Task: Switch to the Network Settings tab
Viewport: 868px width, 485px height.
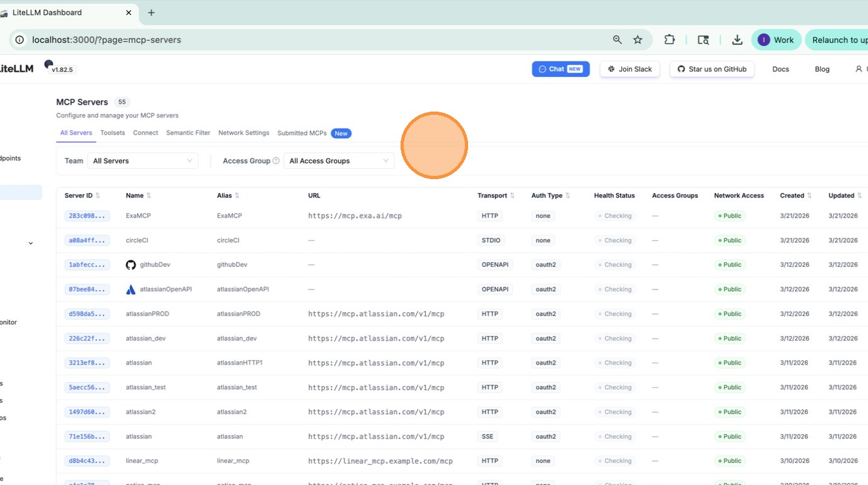Action: tap(243, 133)
